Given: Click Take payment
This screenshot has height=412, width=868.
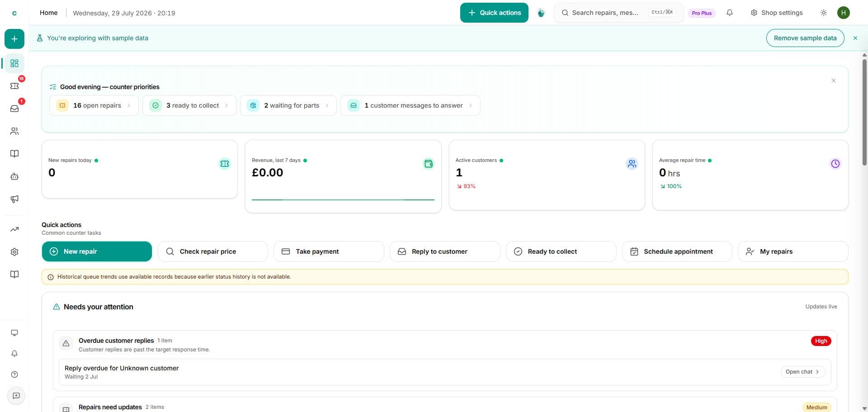Looking at the screenshot, I should point(329,251).
